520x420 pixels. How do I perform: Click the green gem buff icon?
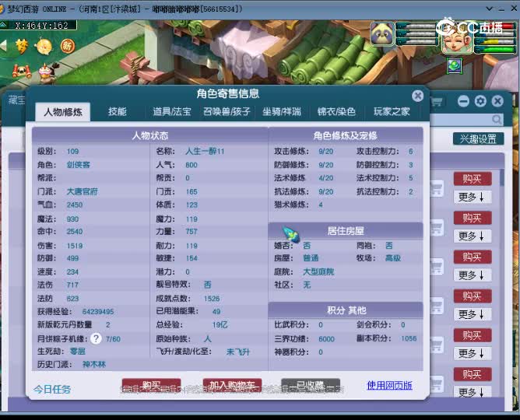(x=455, y=66)
